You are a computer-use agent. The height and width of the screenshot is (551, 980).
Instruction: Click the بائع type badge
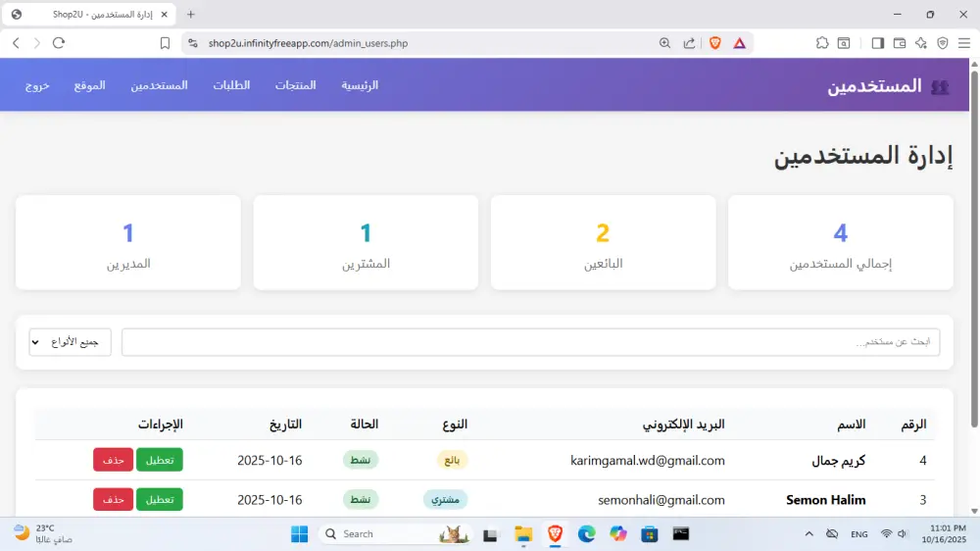coord(452,461)
